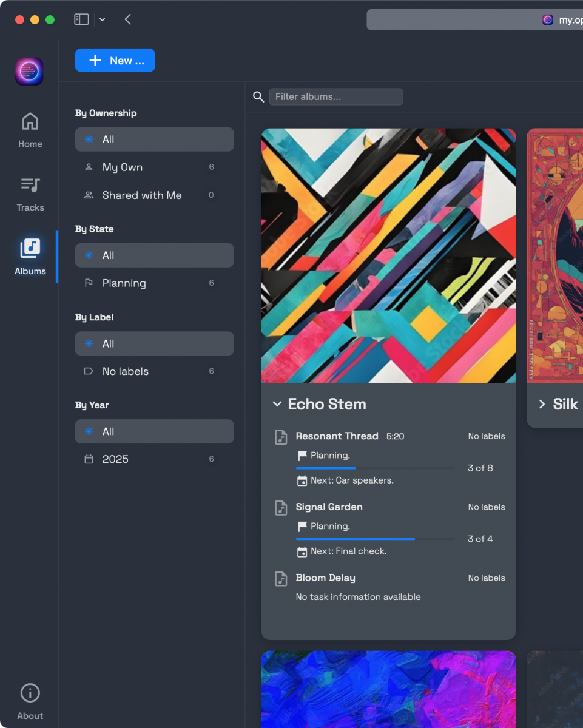Select All under By Label
Screen dimensions: 583x728
pos(155,343)
